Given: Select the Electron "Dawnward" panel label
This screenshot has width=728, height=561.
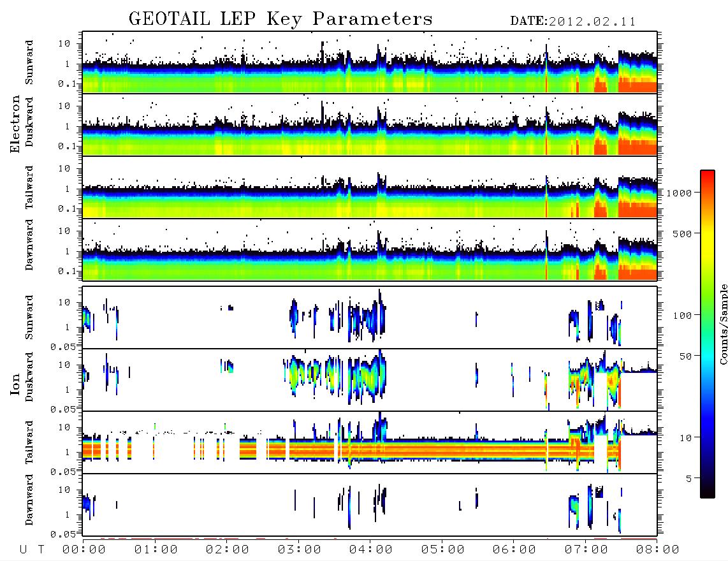Looking at the screenshot, I should click(29, 245).
